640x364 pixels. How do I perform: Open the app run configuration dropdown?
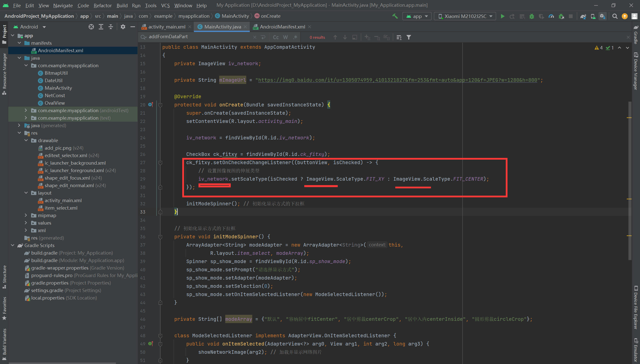tap(417, 16)
